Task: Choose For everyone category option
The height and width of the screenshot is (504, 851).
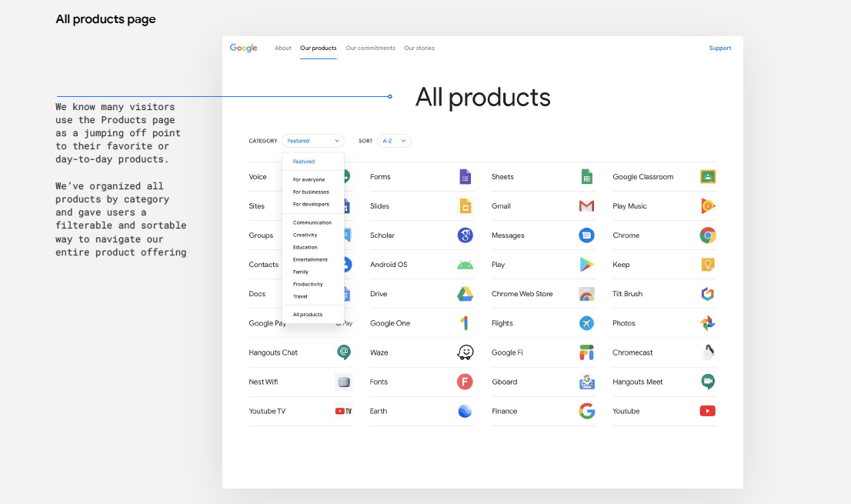Action: pyautogui.click(x=309, y=179)
